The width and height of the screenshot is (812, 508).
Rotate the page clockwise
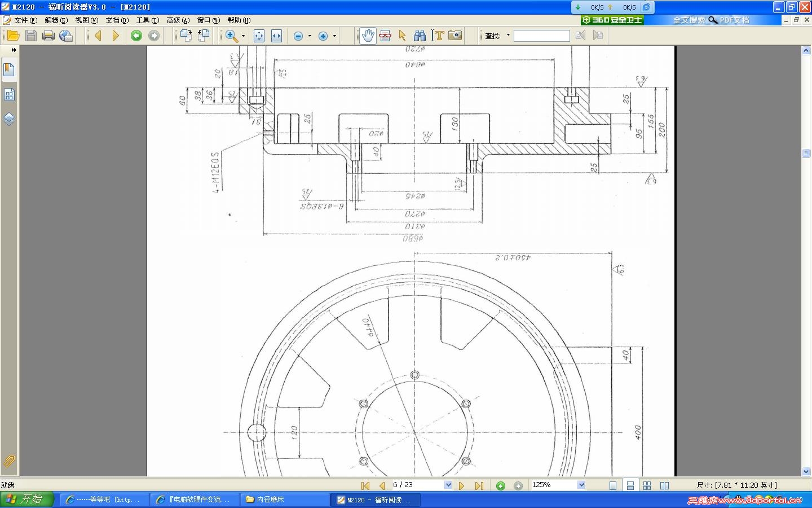pos(186,36)
